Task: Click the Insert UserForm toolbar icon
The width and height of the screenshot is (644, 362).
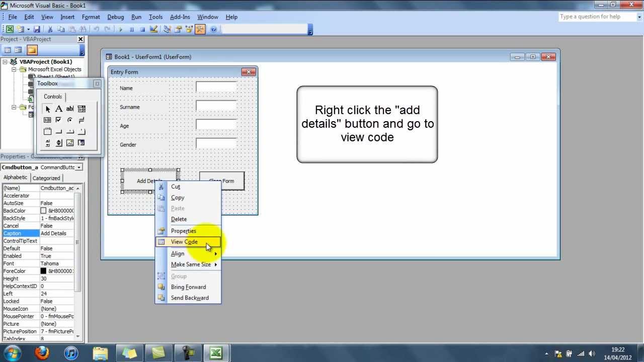Action: point(21,30)
